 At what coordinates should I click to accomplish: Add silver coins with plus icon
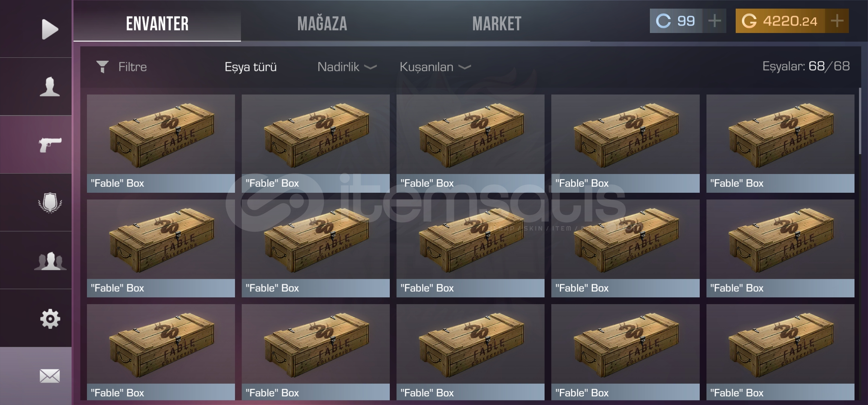[715, 21]
